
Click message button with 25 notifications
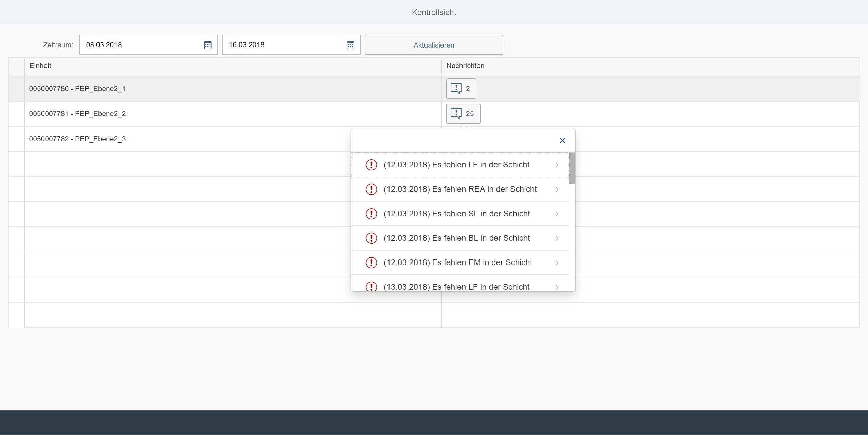[x=463, y=114]
